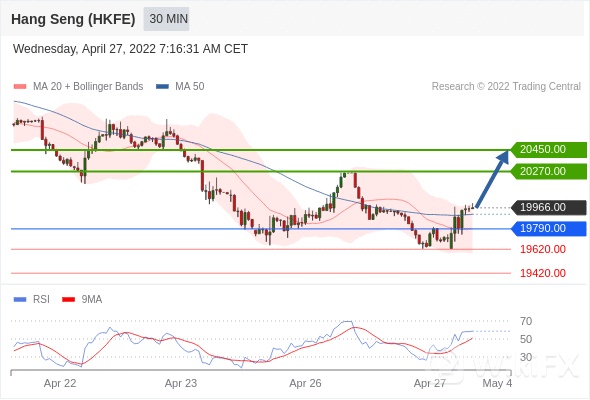Select the 20270.00 resistance price tag
The width and height of the screenshot is (590, 400).
pyautogui.click(x=549, y=172)
